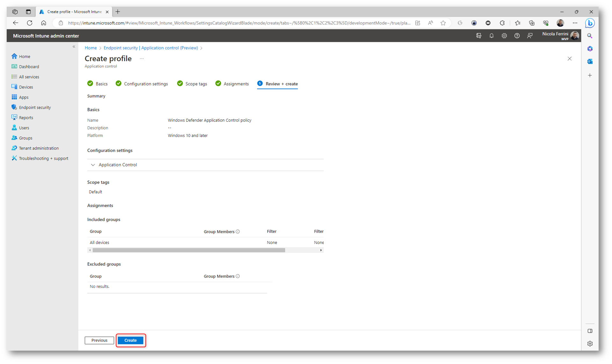Open the Read aloud icon
This screenshot has height=364, width=612.
pyautogui.click(x=431, y=23)
